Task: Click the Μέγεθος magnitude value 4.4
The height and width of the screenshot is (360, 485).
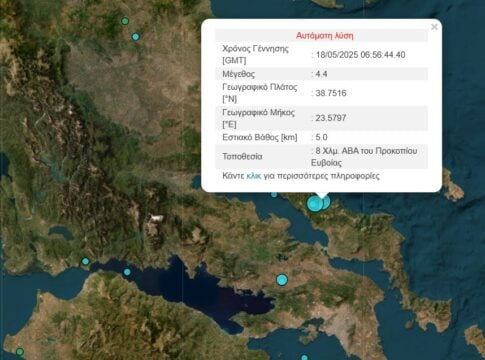Action: 321,74
